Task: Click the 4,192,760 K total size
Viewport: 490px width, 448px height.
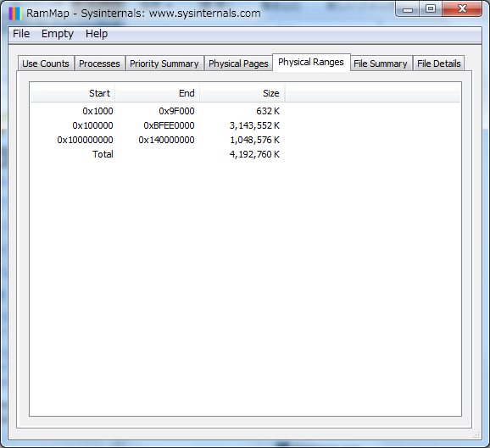Action: 254,154
